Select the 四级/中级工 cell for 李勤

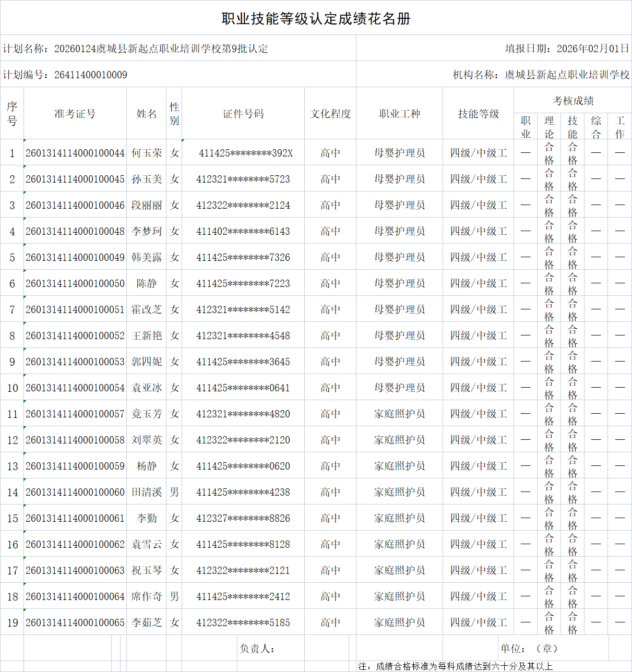tap(478, 518)
